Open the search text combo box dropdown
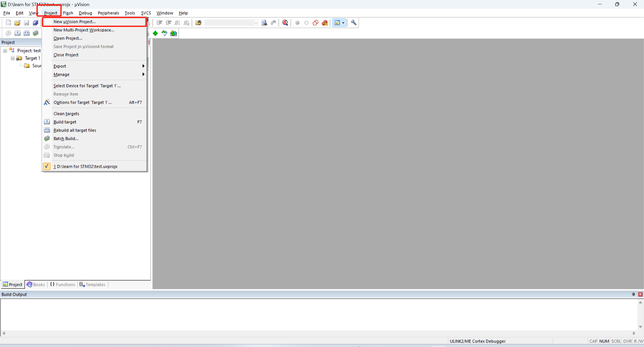Screen dimensions: 644x347 click(x=256, y=23)
